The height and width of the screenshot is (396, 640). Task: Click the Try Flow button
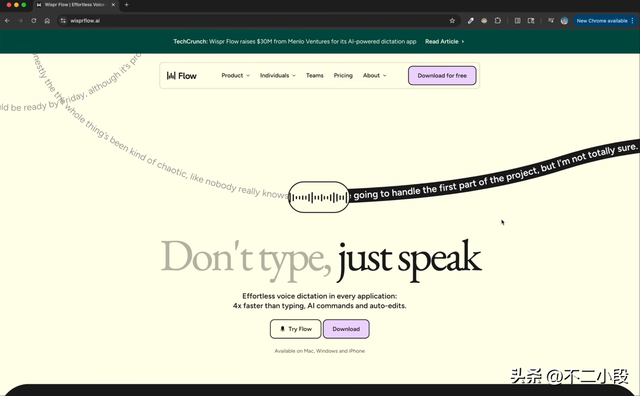point(296,329)
